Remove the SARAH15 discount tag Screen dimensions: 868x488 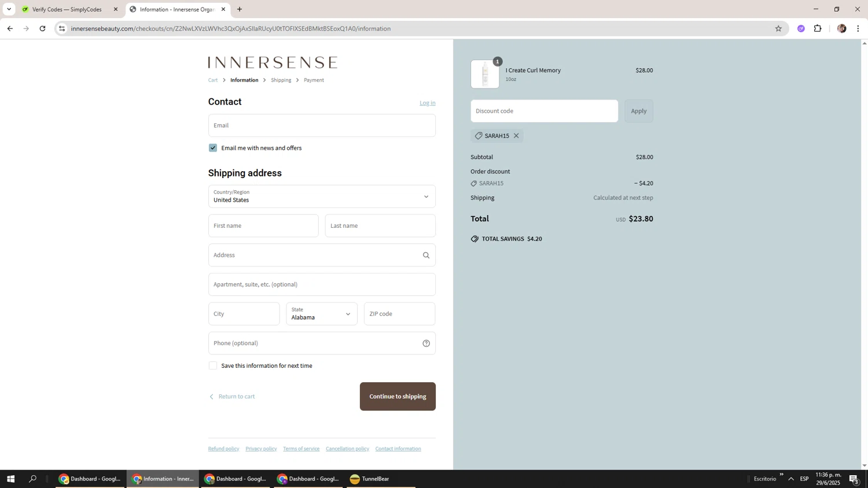516,136
